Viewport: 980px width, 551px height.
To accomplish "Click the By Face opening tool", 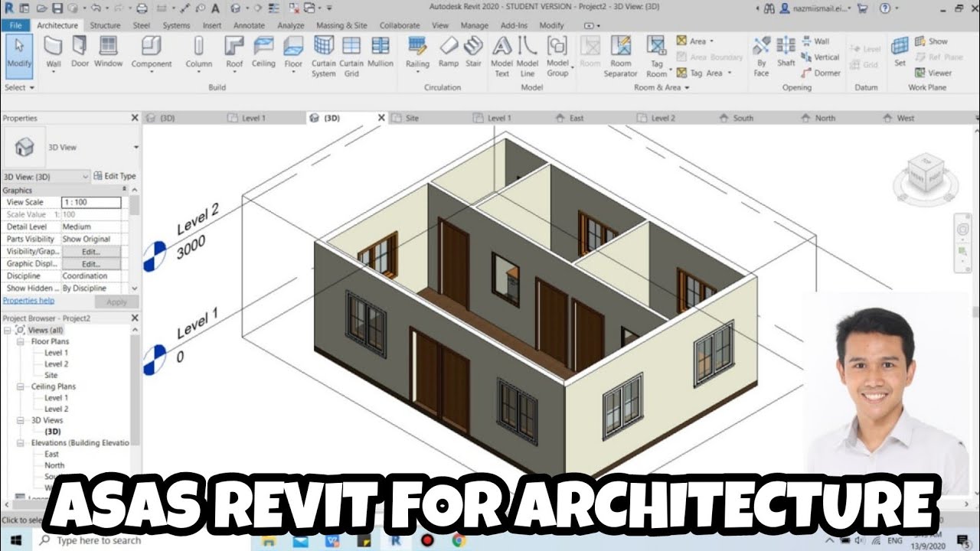I will [x=761, y=57].
